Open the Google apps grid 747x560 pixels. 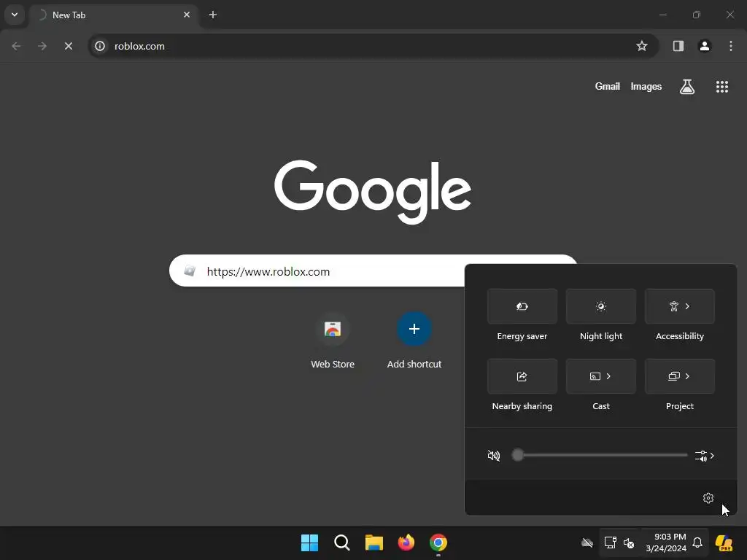(722, 87)
